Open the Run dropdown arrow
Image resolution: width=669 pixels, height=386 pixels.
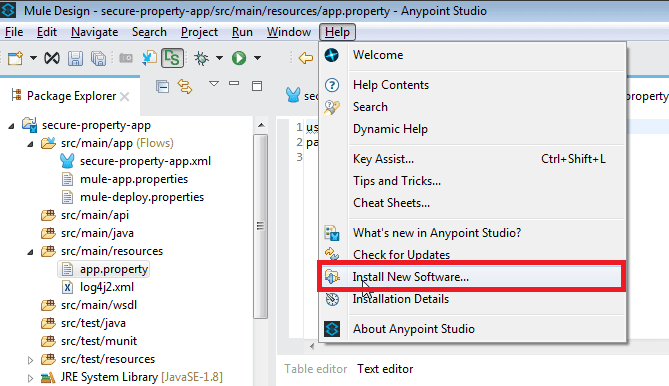[x=257, y=58]
